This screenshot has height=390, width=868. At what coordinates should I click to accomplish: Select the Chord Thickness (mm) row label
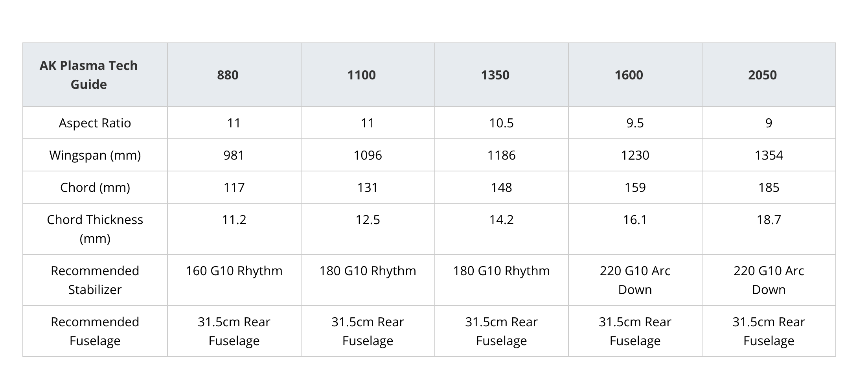95,229
